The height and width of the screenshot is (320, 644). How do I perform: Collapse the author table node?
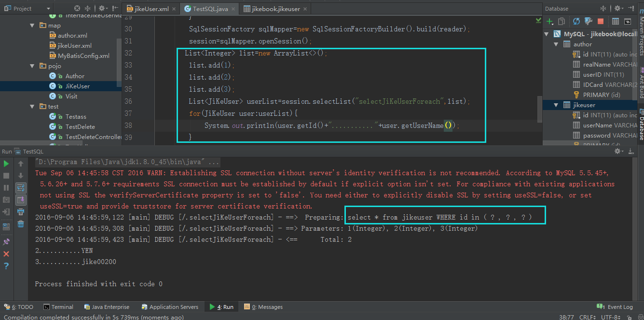(x=556, y=44)
